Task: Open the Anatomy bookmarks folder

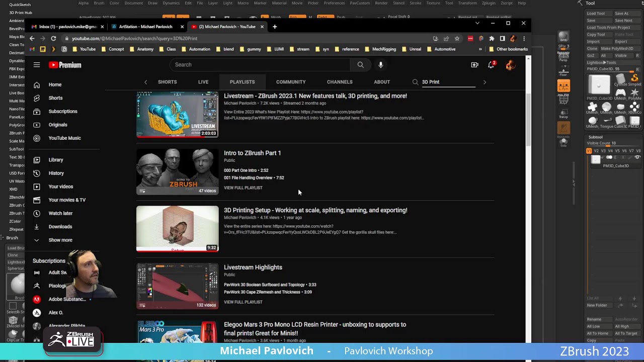Action: 141,49
